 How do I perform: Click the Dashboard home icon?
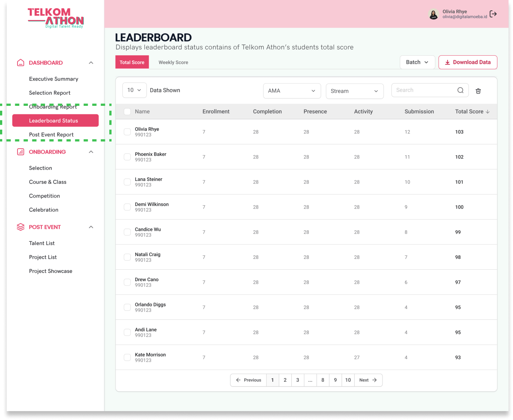[21, 63]
